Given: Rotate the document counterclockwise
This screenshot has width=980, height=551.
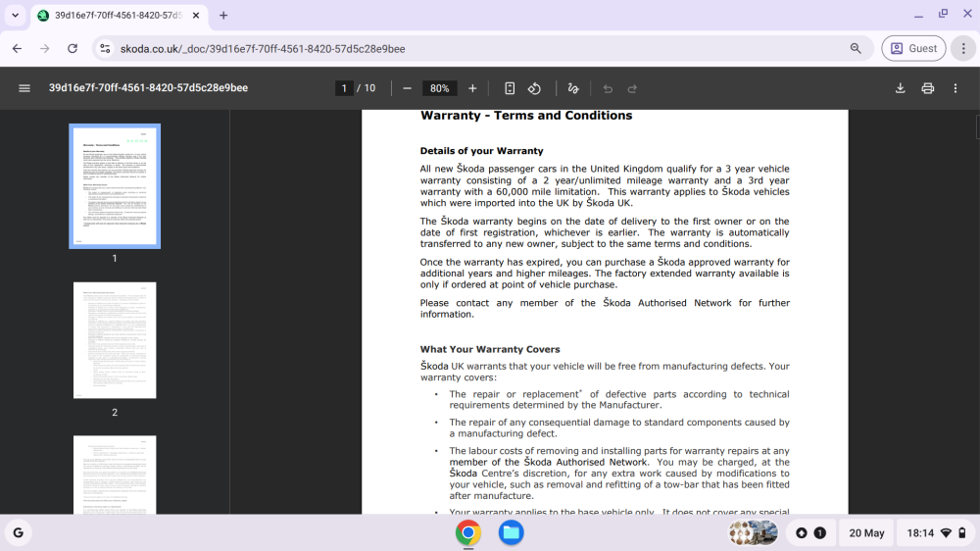Looking at the screenshot, I should pyautogui.click(x=534, y=89).
